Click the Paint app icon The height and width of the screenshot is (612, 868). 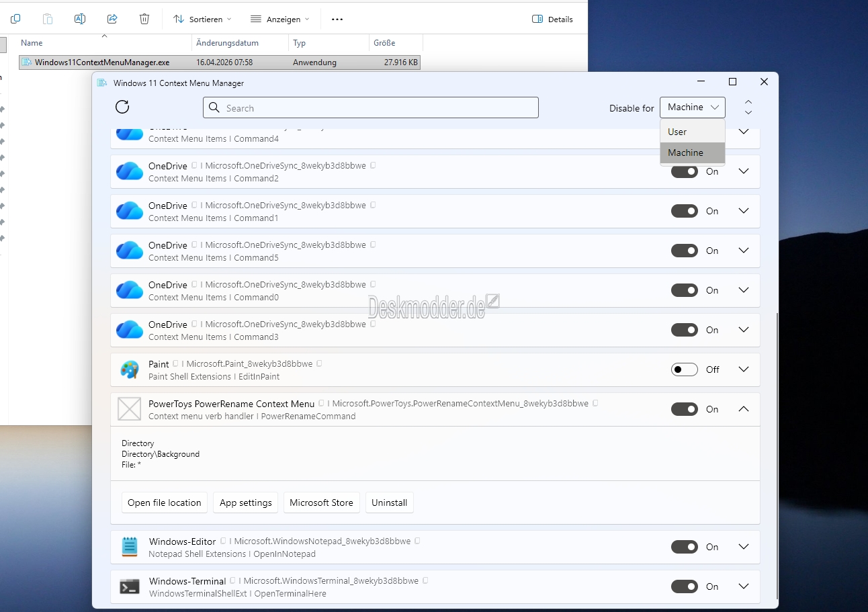point(129,369)
